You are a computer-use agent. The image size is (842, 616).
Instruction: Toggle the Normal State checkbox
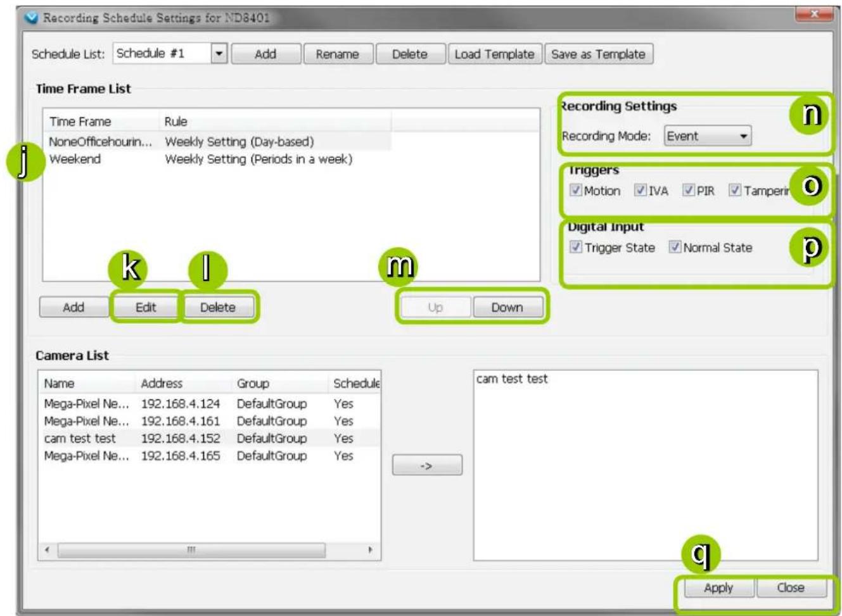[x=675, y=247]
